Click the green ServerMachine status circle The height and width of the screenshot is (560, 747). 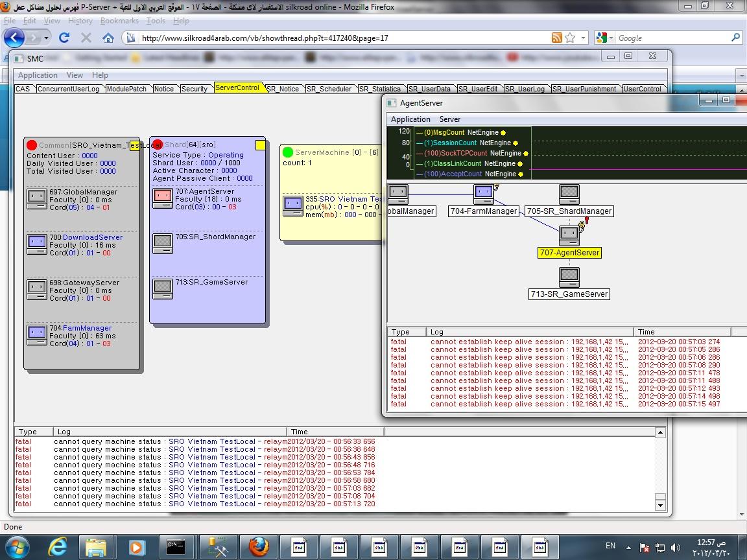point(288,152)
